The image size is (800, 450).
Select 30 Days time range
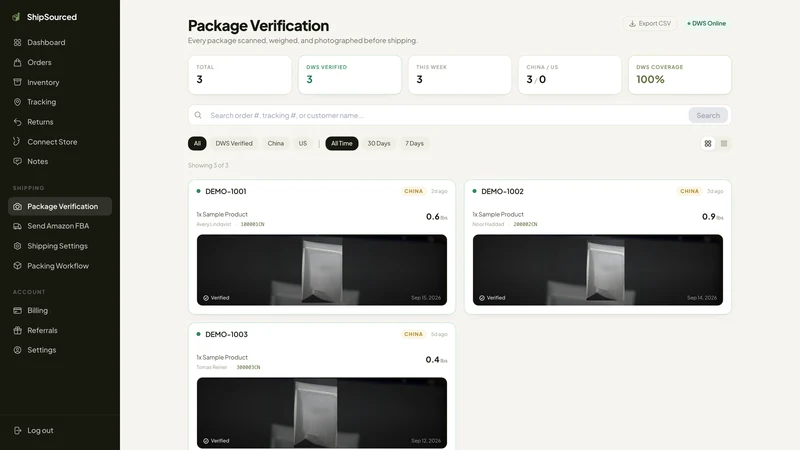(379, 143)
